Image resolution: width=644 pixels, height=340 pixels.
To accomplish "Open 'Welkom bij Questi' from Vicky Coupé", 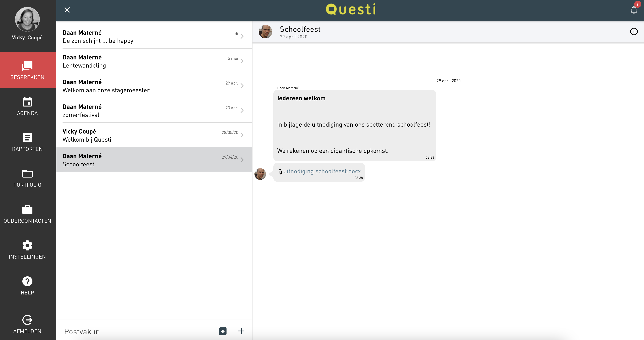I will point(154,135).
